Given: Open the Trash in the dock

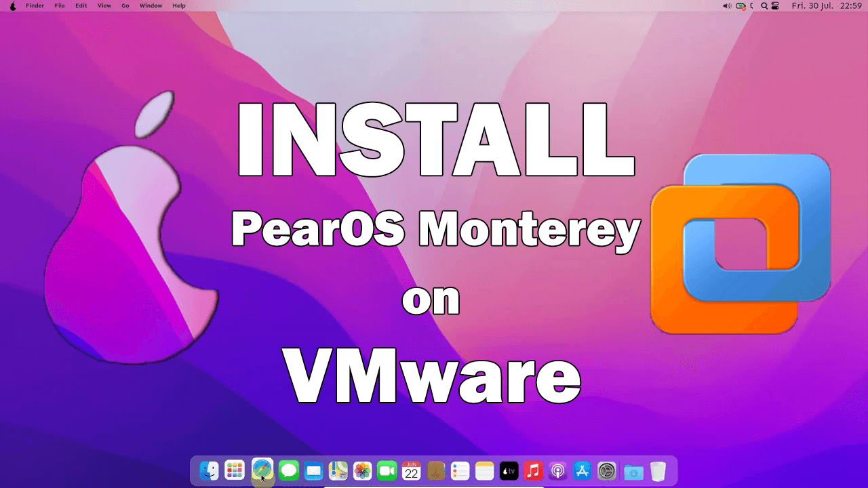Looking at the screenshot, I should [658, 470].
